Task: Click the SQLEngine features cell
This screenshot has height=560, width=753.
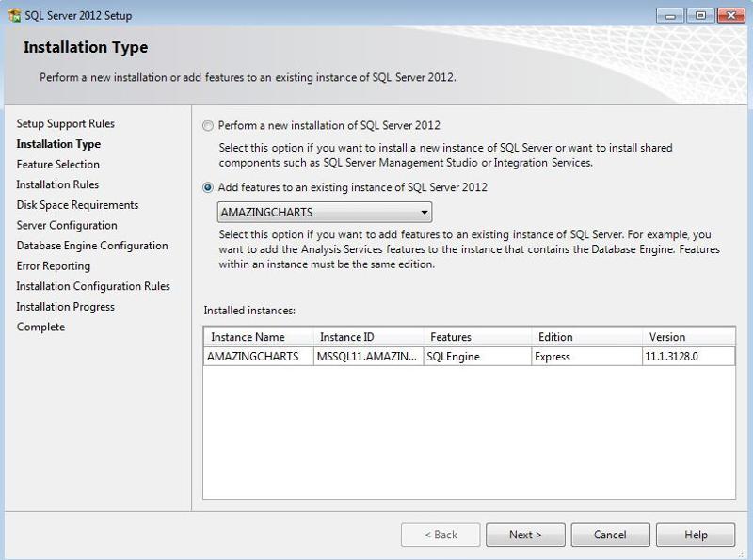Action: pos(477,357)
